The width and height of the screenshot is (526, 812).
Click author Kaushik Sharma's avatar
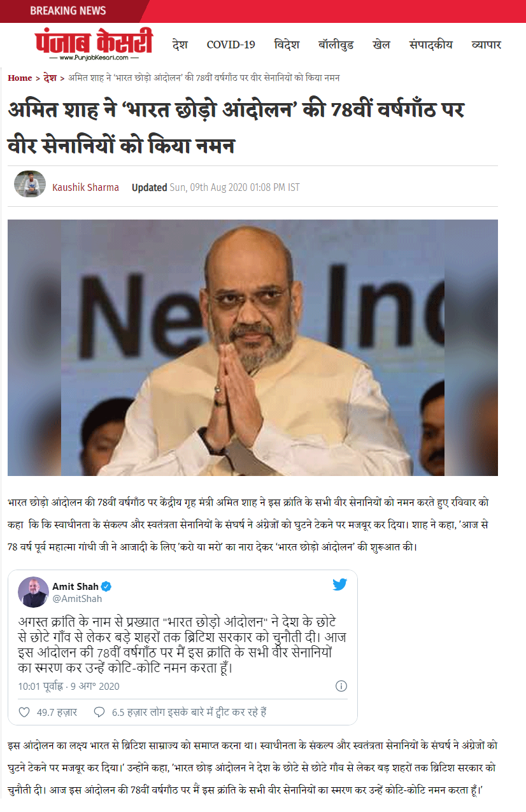tap(30, 185)
